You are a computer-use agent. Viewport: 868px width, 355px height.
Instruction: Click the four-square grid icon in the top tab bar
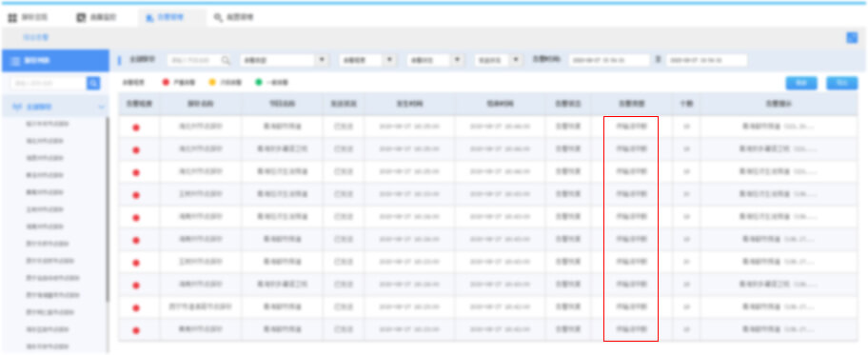12,18
